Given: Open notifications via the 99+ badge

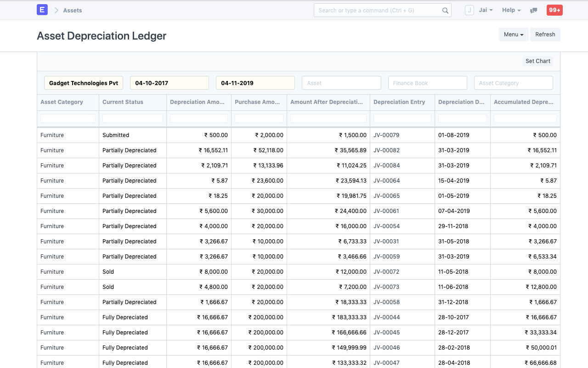Looking at the screenshot, I should coord(554,10).
